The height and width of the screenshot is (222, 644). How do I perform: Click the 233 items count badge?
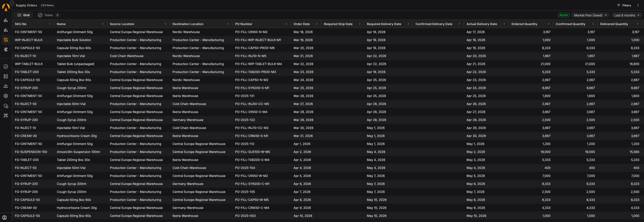[47, 5]
